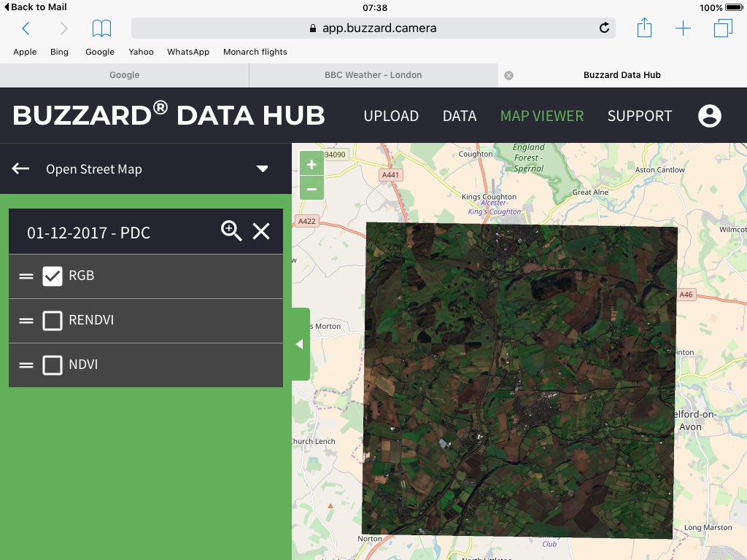Open the Yahoo bookmark
Image resolution: width=747 pixels, height=560 pixels.
[x=141, y=52]
